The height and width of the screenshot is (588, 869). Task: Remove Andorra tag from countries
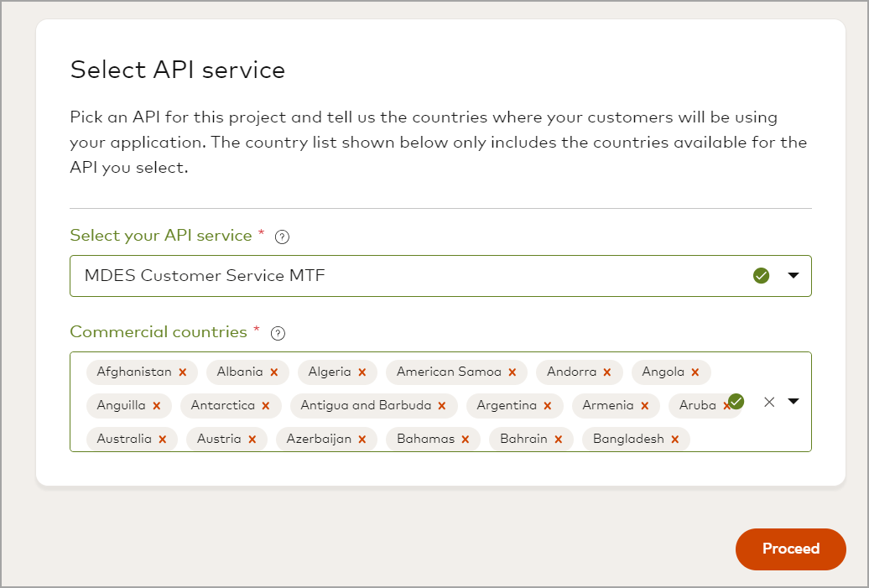pyautogui.click(x=607, y=372)
